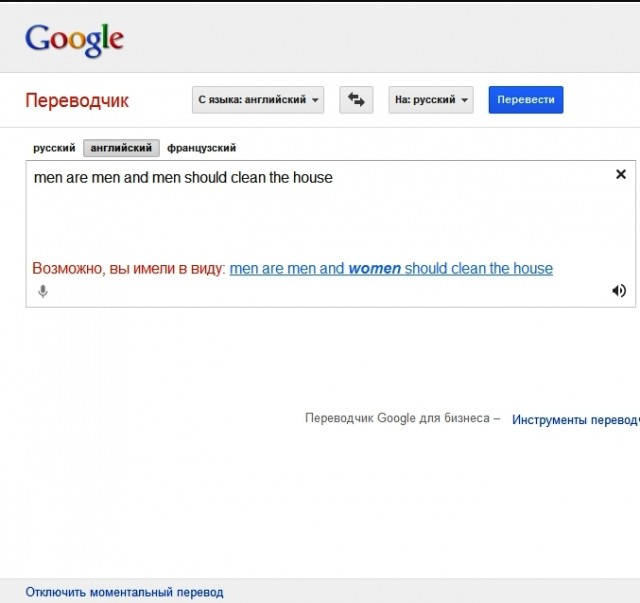Select the 'английский' source language tab
The image size is (640, 603).
pos(121,148)
